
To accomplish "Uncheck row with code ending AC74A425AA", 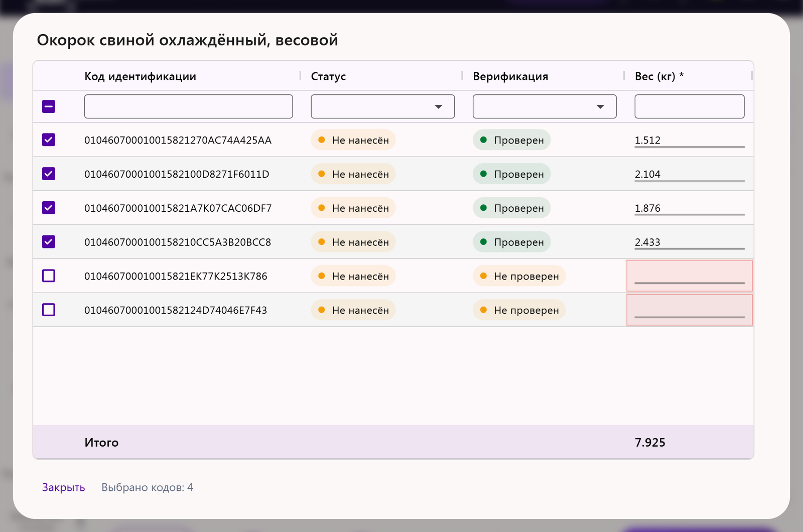I will point(49,140).
